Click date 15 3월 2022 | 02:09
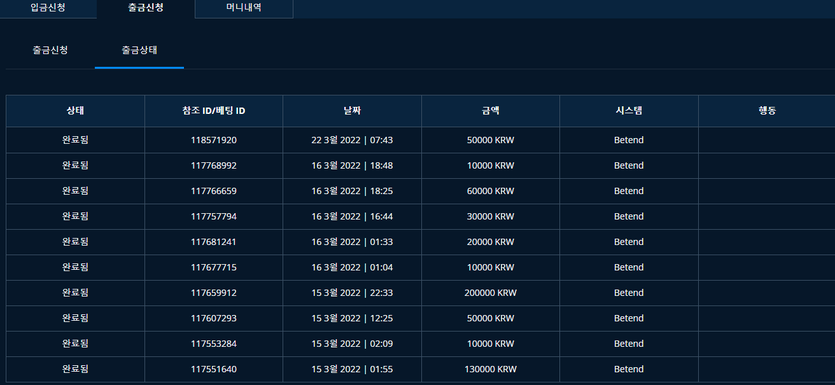Viewport: 835px width, 385px height. [352, 344]
